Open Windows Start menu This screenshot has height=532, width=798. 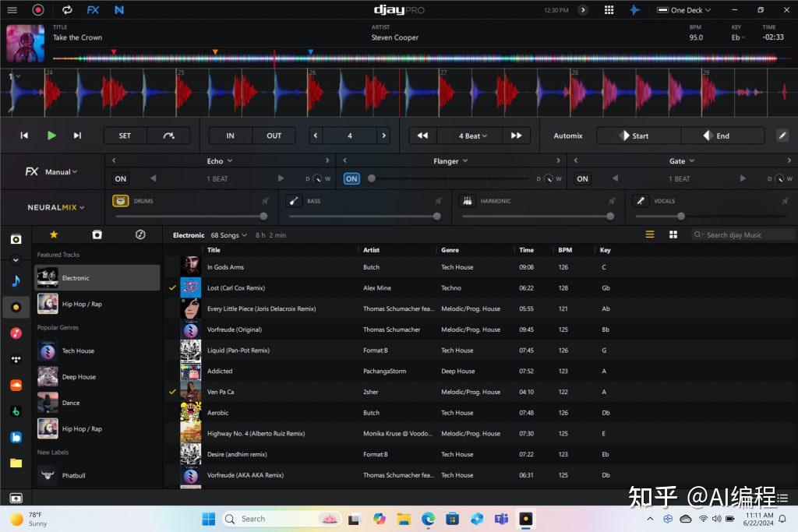click(209, 519)
